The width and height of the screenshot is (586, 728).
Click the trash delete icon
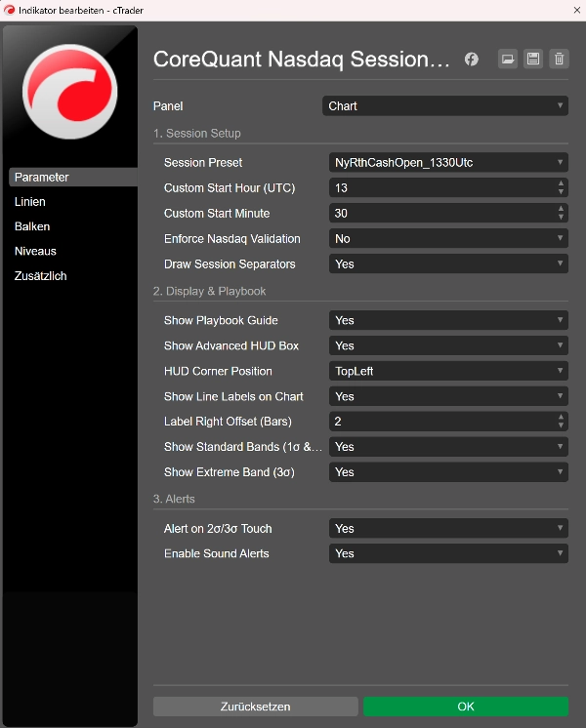point(559,59)
